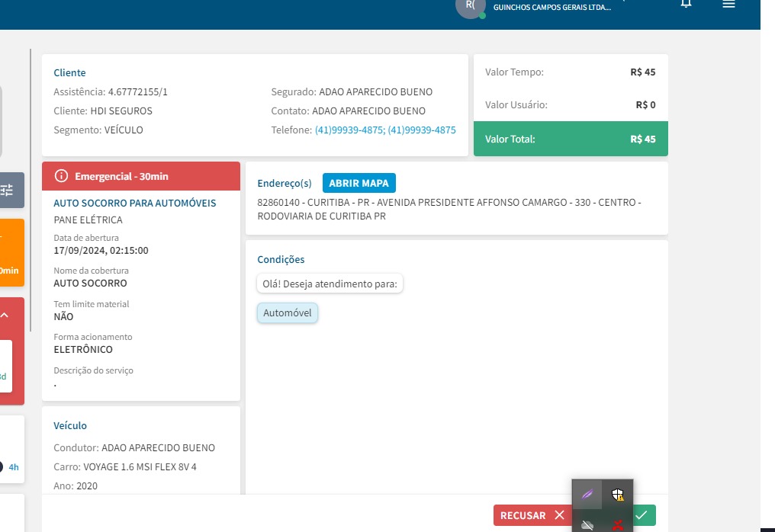
Task: Open the hamburger menu in header
Action: click(x=728, y=5)
